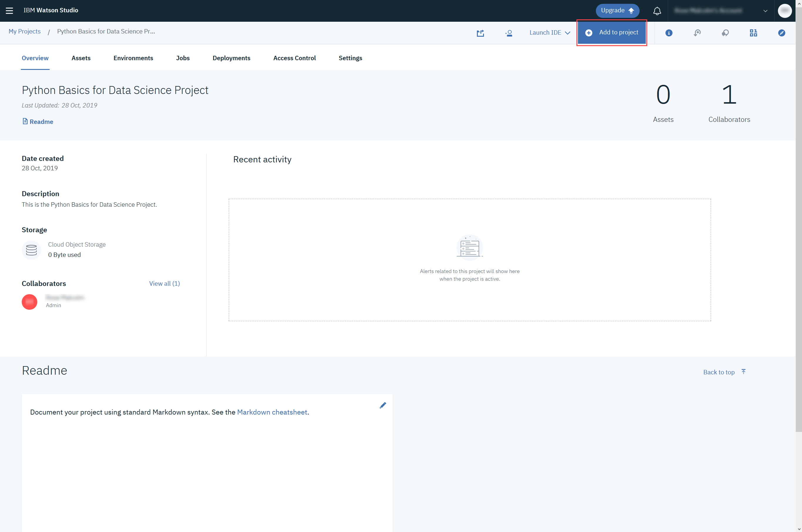The width and height of the screenshot is (802, 532).
Task: Click the Add to project button
Action: click(612, 33)
